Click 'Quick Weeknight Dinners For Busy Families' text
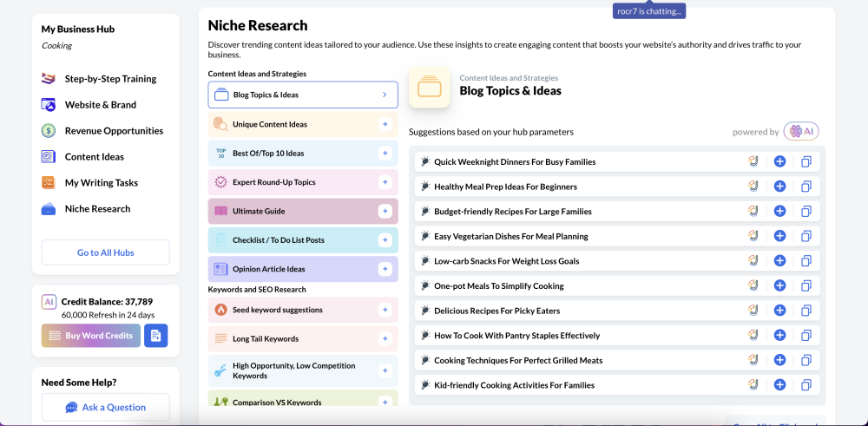868x426 pixels. pyautogui.click(x=515, y=161)
